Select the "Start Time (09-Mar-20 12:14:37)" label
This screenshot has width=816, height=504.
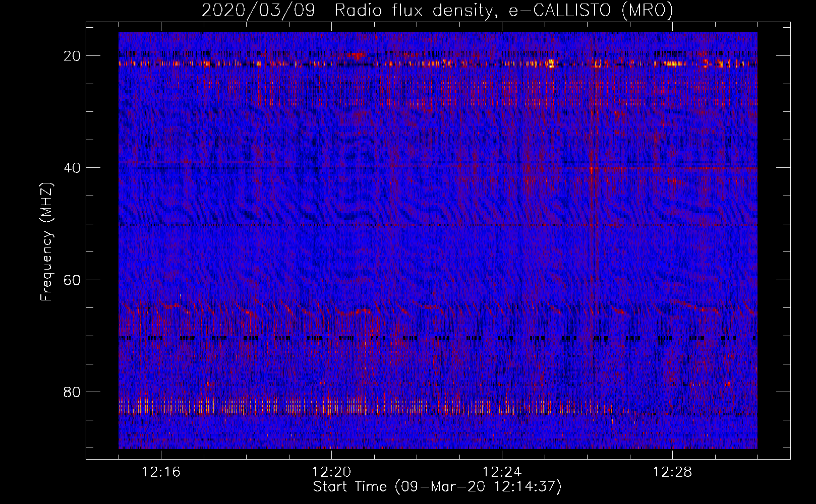(437, 487)
